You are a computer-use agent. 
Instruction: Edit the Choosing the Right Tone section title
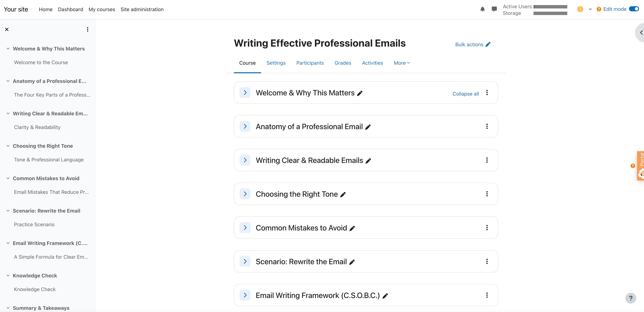(343, 194)
